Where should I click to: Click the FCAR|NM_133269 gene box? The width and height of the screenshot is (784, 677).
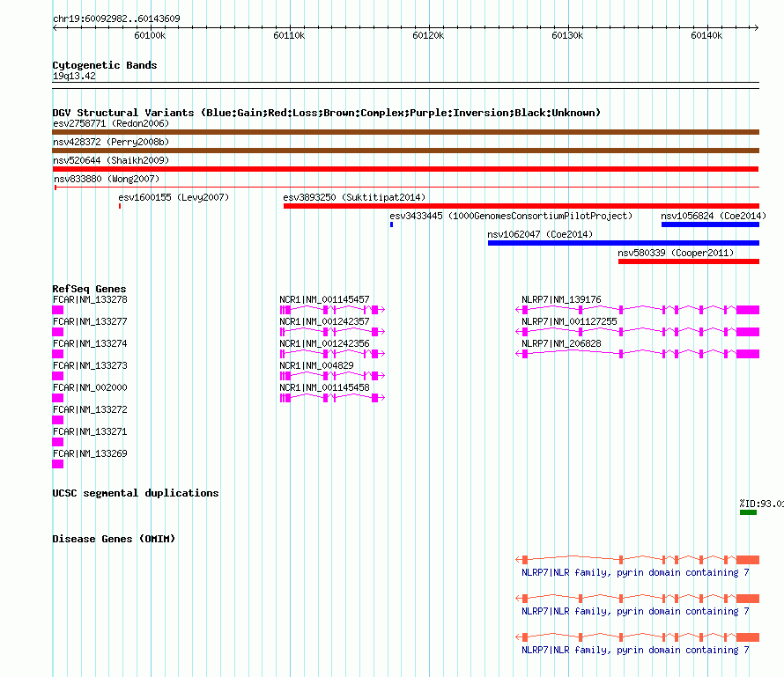point(57,464)
